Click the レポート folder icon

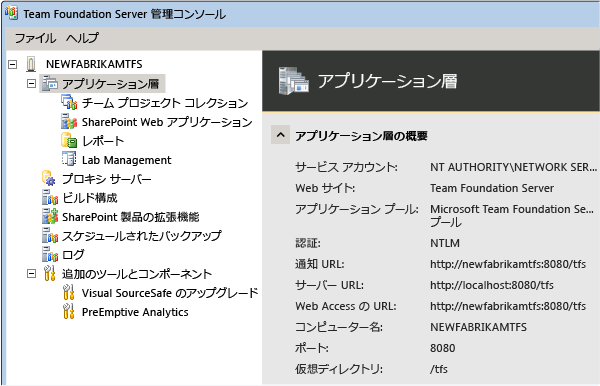69,140
